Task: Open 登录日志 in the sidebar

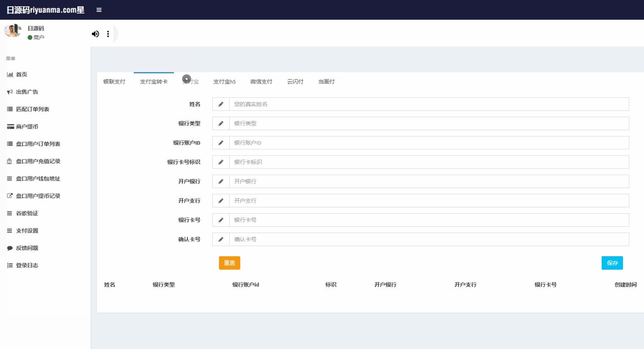Action: click(27, 266)
